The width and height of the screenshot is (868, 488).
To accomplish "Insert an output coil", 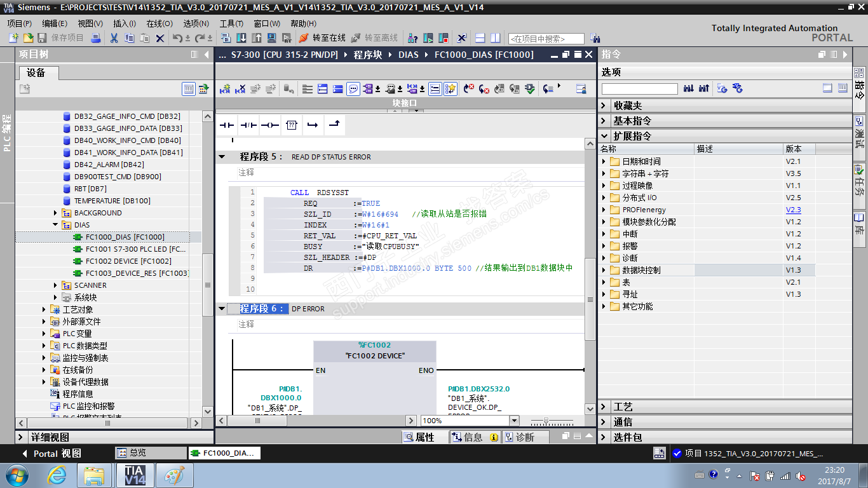I will (x=270, y=125).
